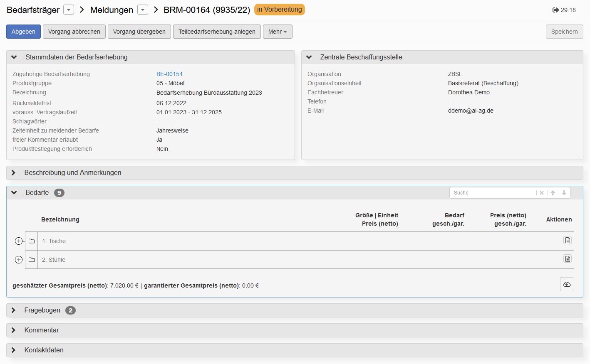Expand the Beschreibung und Anmerkungen section
The height and width of the screenshot is (364, 590).
click(x=13, y=172)
